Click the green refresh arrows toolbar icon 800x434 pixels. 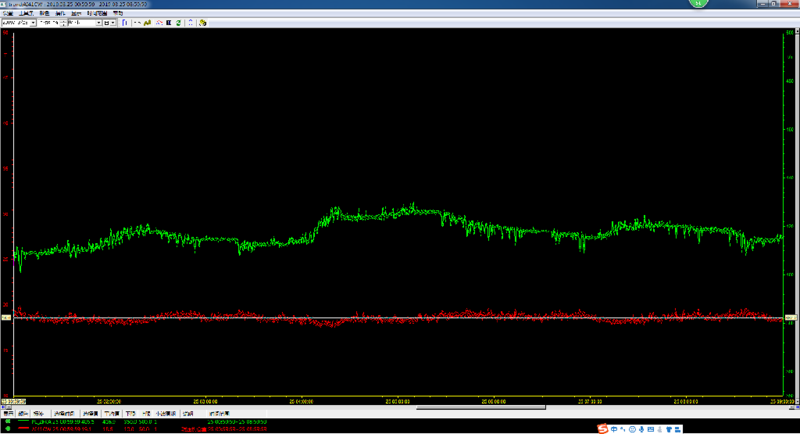178,22
